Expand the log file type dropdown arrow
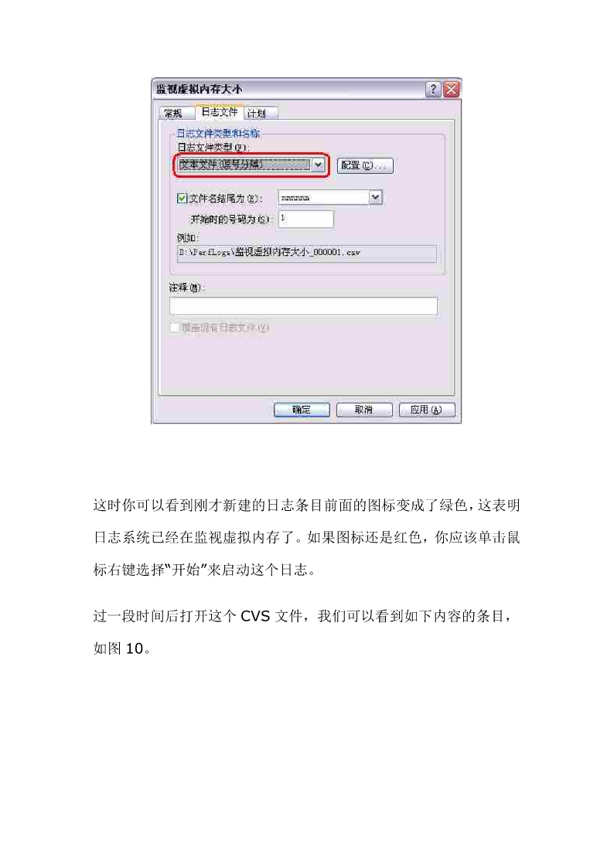 (319, 165)
